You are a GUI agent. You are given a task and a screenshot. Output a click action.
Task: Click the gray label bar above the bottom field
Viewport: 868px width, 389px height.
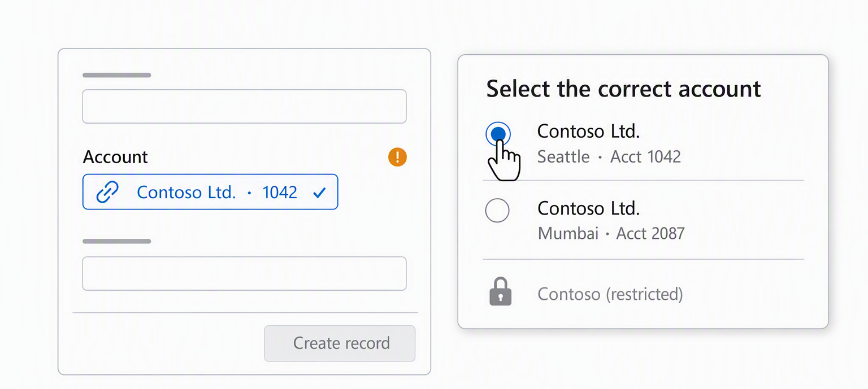117,241
